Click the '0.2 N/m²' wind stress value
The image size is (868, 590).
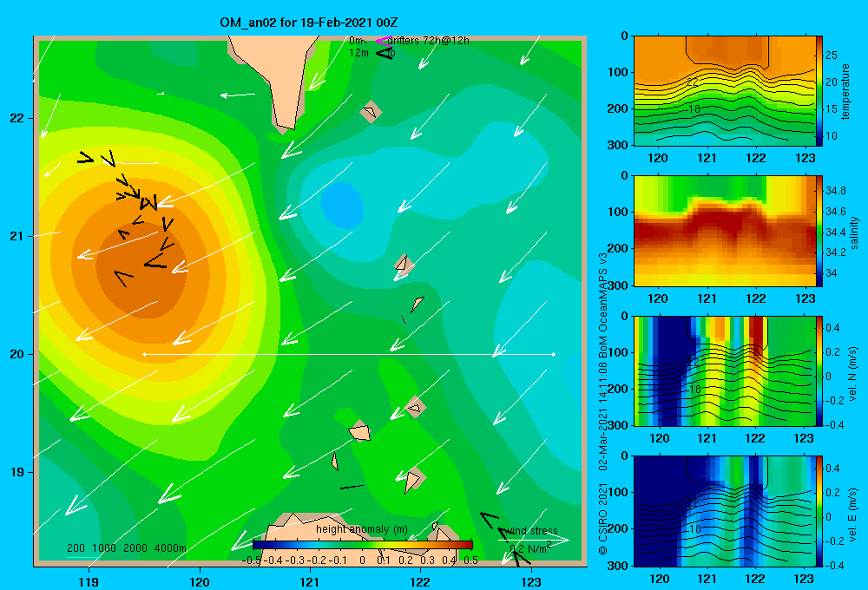(530, 548)
